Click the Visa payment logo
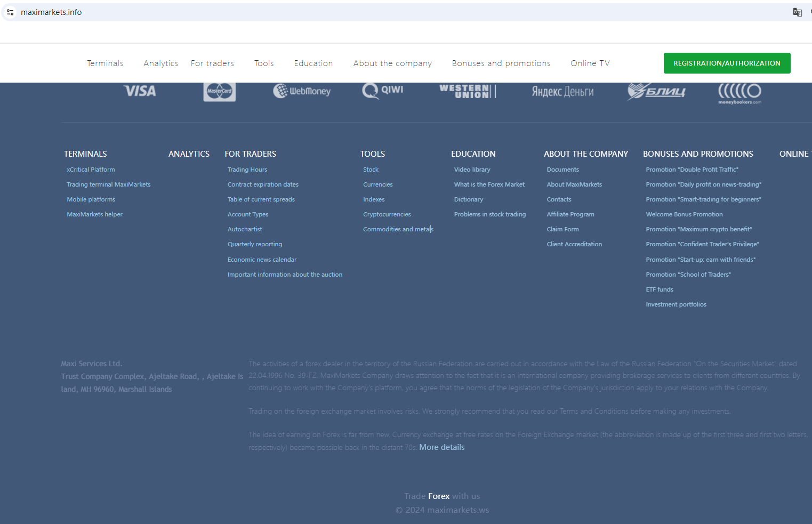 point(140,91)
